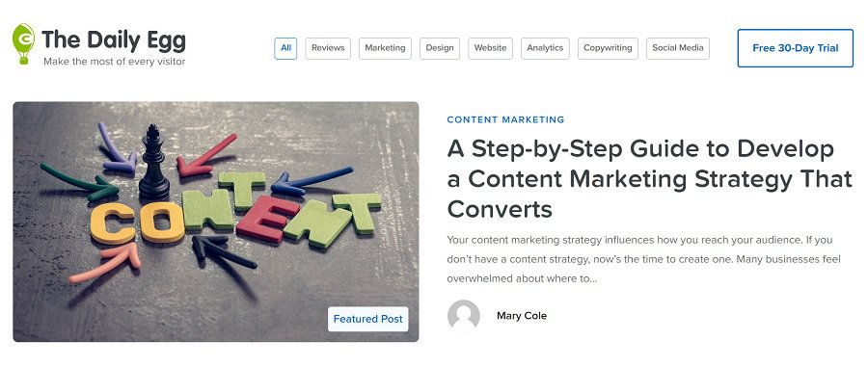Click the Mary Cole author name

[x=522, y=316]
